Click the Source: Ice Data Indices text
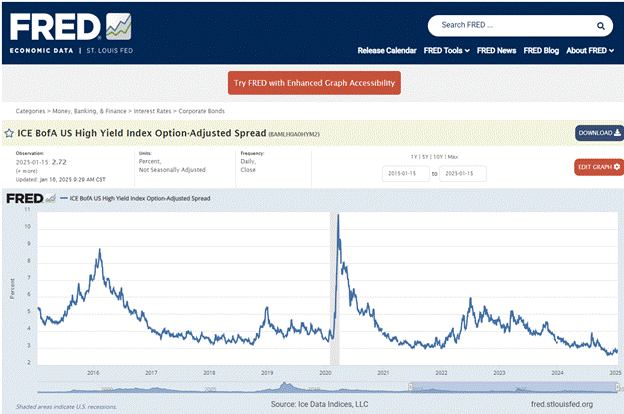The image size is (624, 414). coord(320,404)
